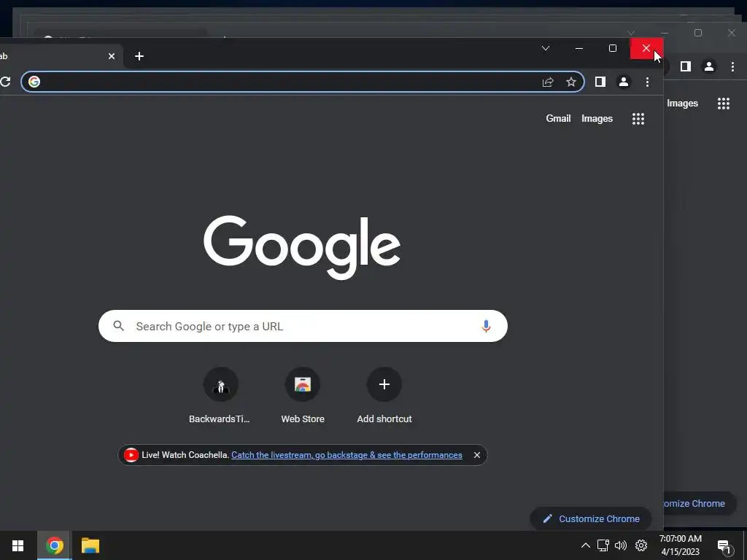This screenshot has width=747, height=560.
Task: Close the current tab in front window
Action: (x=112, y=56)
